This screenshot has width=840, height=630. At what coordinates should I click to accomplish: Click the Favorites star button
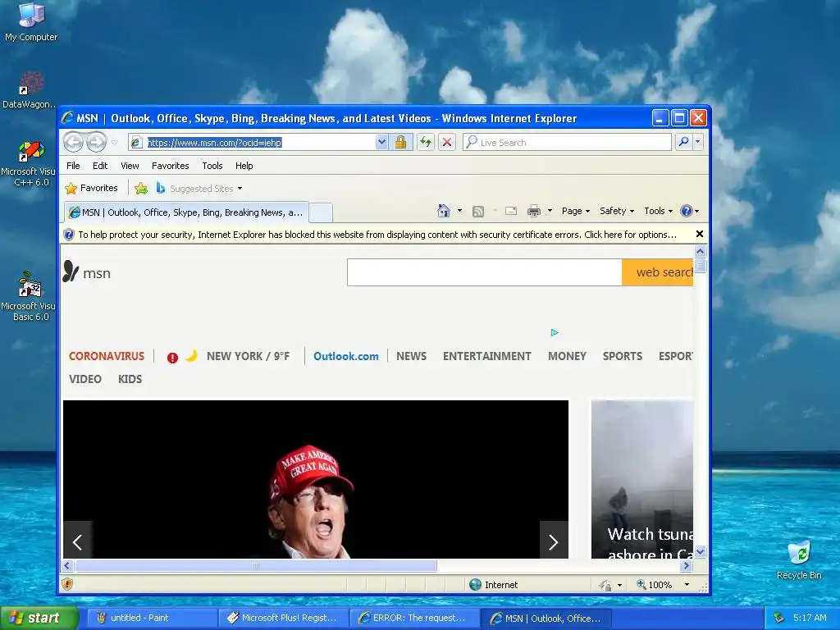92,188
